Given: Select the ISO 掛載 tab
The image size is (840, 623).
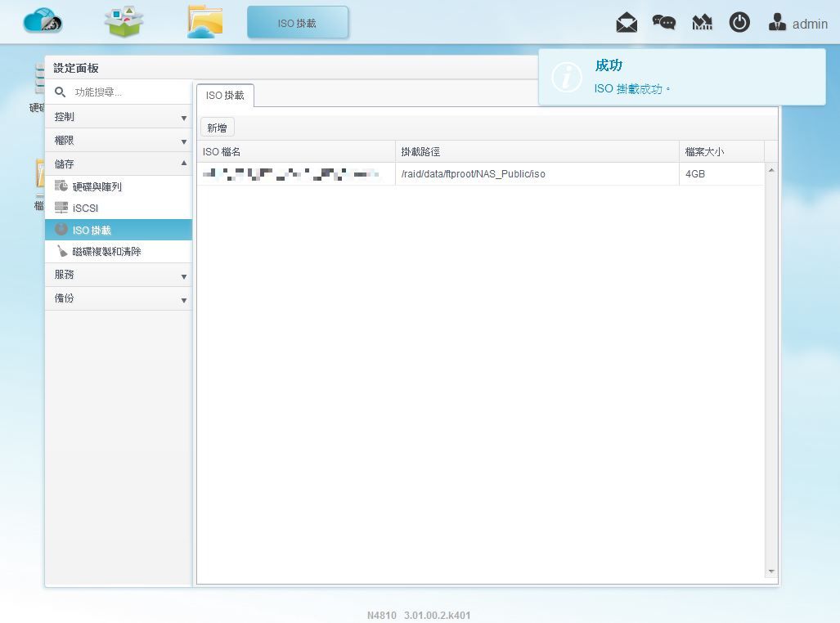Looking at the screenshot, I should point(225,96).
